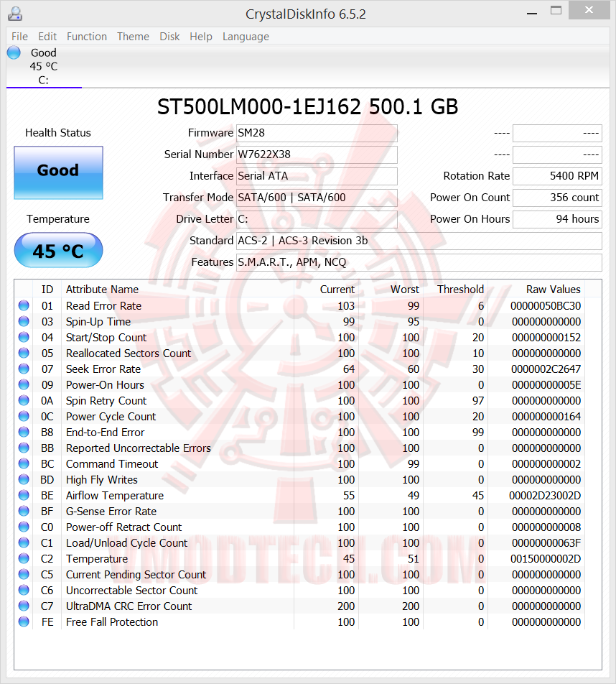
Task: Open the File menu
Action: 19,37
